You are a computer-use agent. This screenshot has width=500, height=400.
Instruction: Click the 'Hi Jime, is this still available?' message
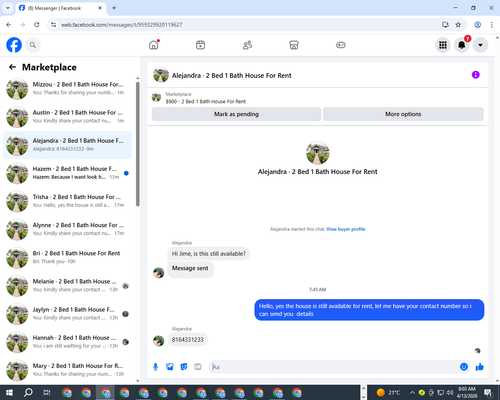click(x=209, y=254)
